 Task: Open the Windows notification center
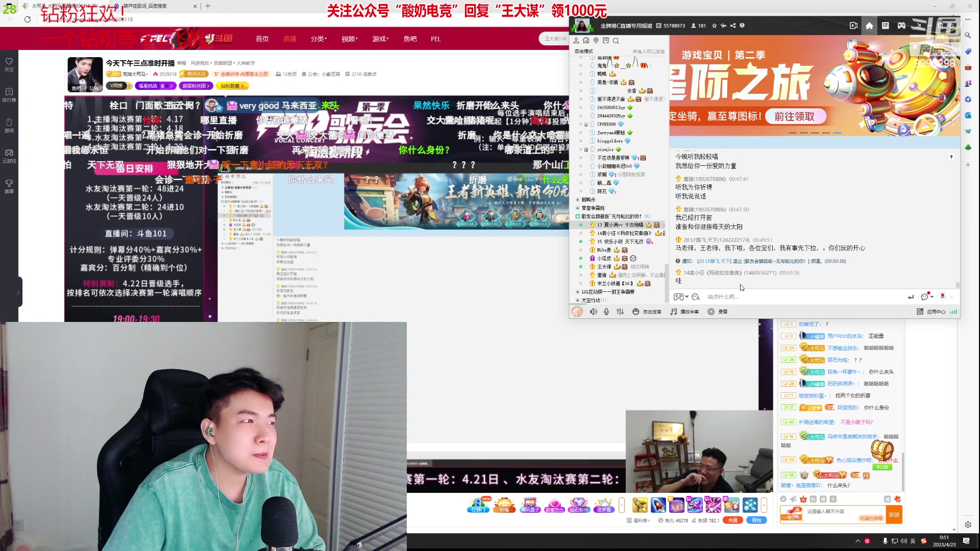coord(966,541)
